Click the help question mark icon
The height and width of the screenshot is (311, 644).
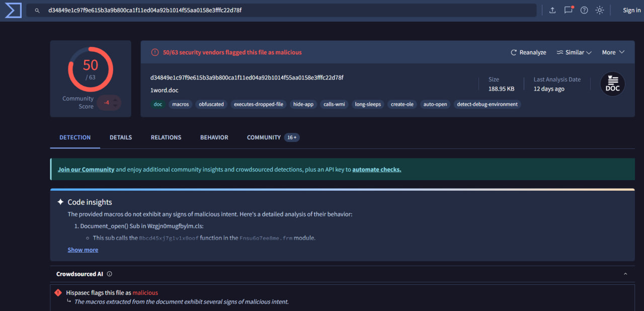(584, 10)
